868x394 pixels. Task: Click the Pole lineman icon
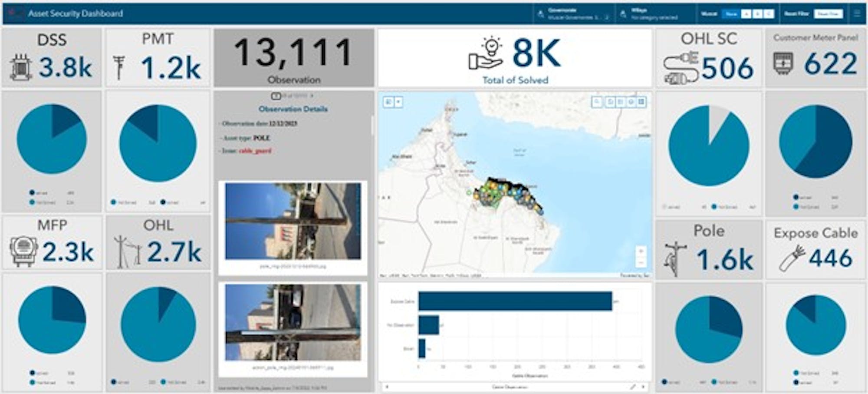click(675, 259)
